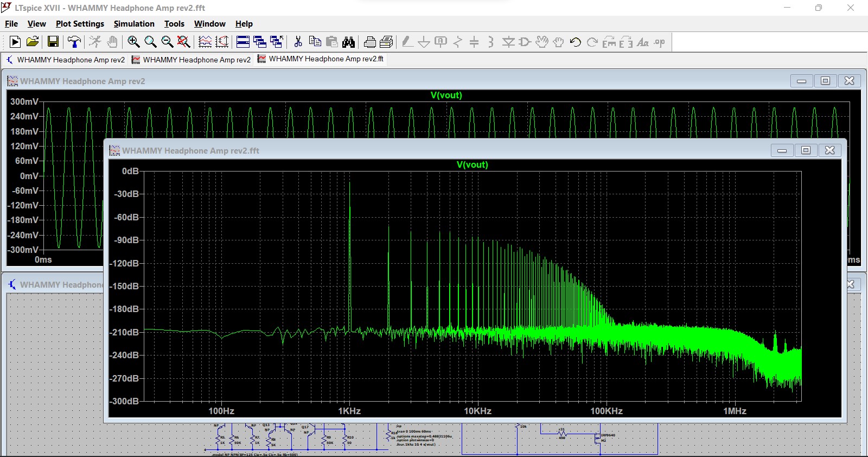This screenshot has width=868, height=457.
Task: Click the print icon
Action: coord(370,42)
